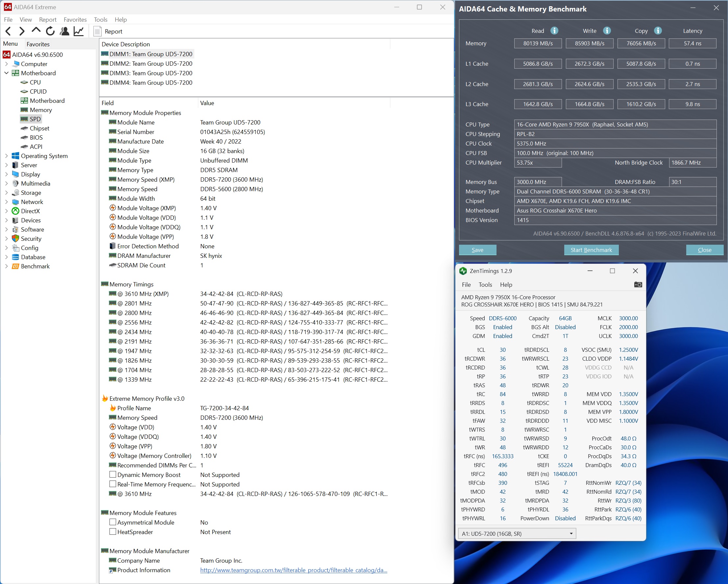The height and width of the screenshot is (584, 728).
Task: Click the Read info icon in benchmark
Action: click(554, 31)
